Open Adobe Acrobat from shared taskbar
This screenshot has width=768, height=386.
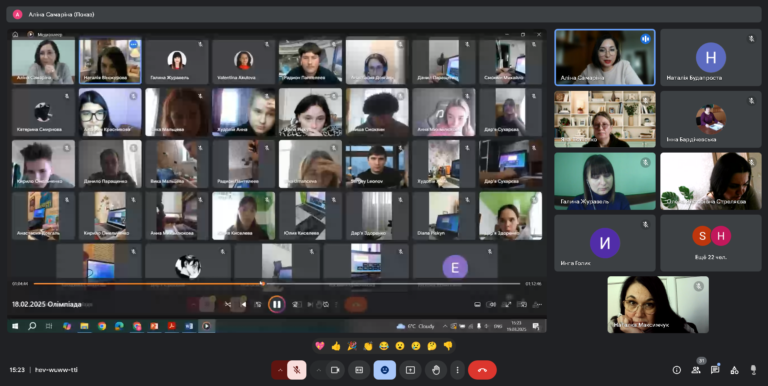[x=172, y=326]
